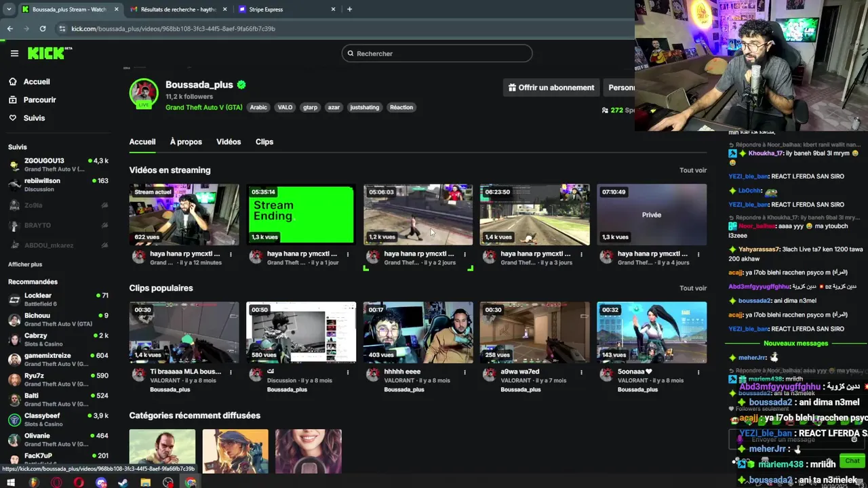Open the Stream Ending video thumbnail
Image resolution: width=868 pixels, height=488 pixels.
click(301, 215)
